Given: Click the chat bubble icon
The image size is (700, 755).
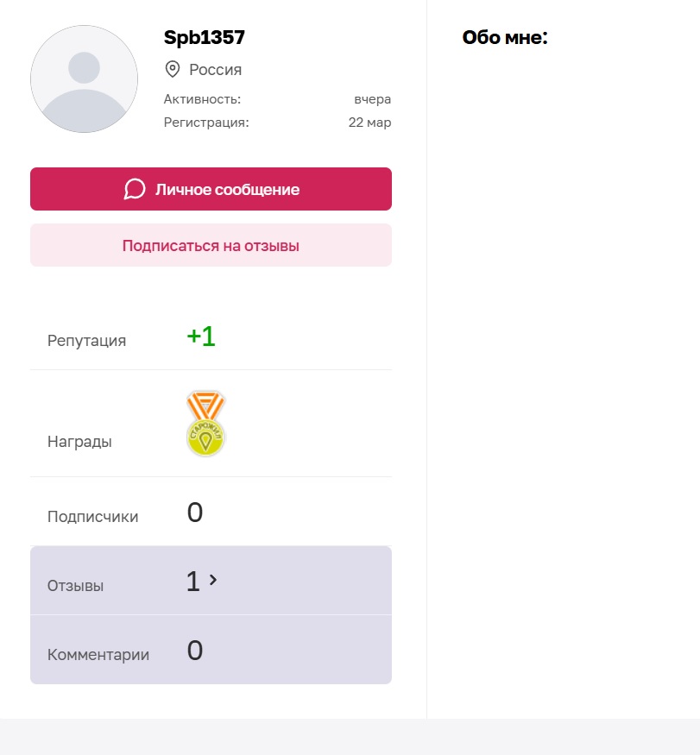Looking at the screenshot, I should coord(135,189).
